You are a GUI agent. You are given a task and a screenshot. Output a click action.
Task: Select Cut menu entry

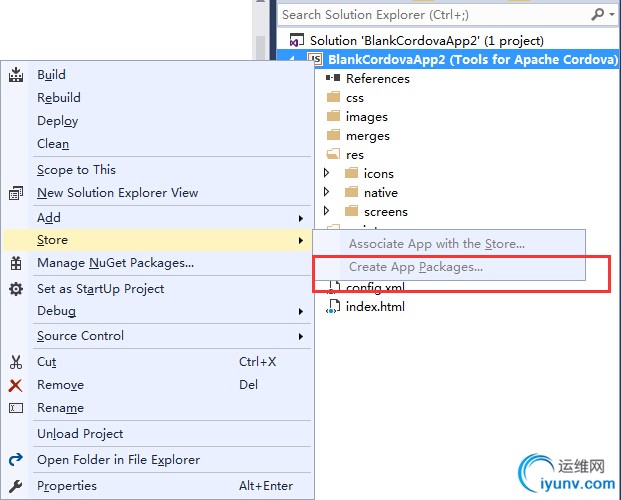(158, 362)
